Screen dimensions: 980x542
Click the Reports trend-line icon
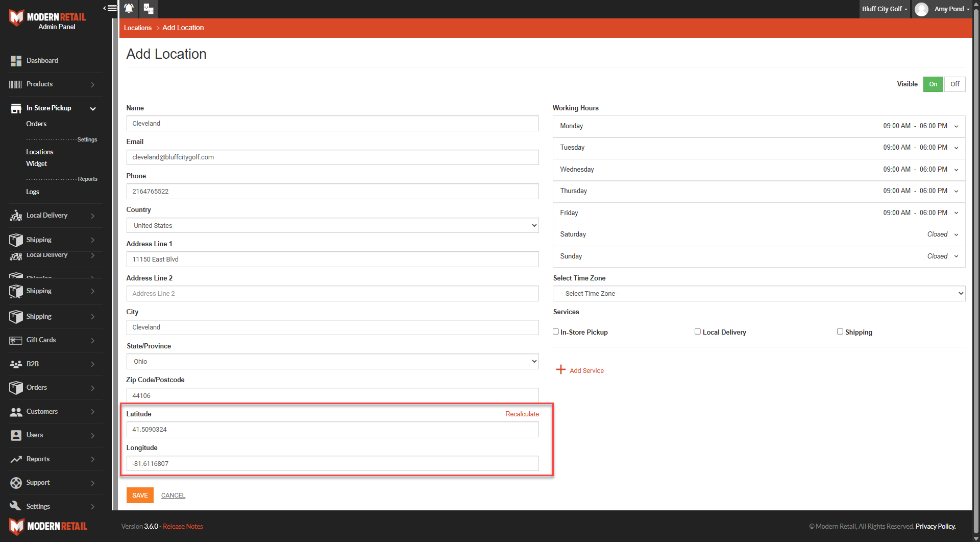(16, 459)
